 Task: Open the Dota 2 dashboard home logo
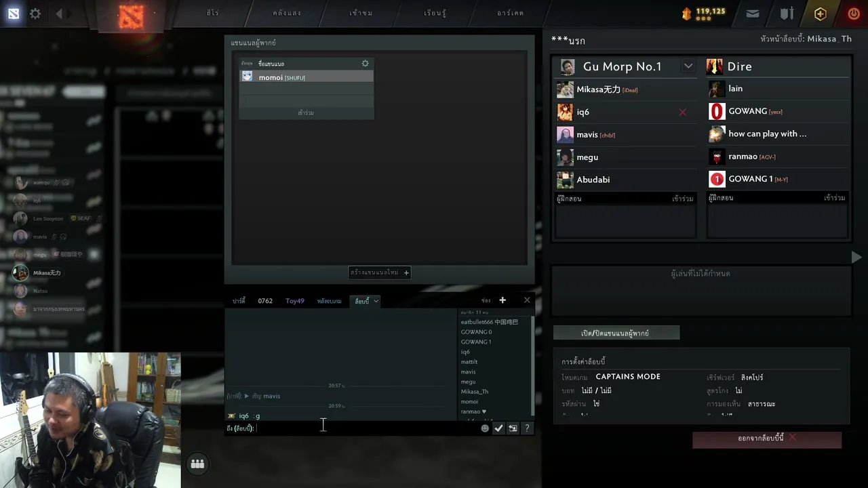(14, 14)
